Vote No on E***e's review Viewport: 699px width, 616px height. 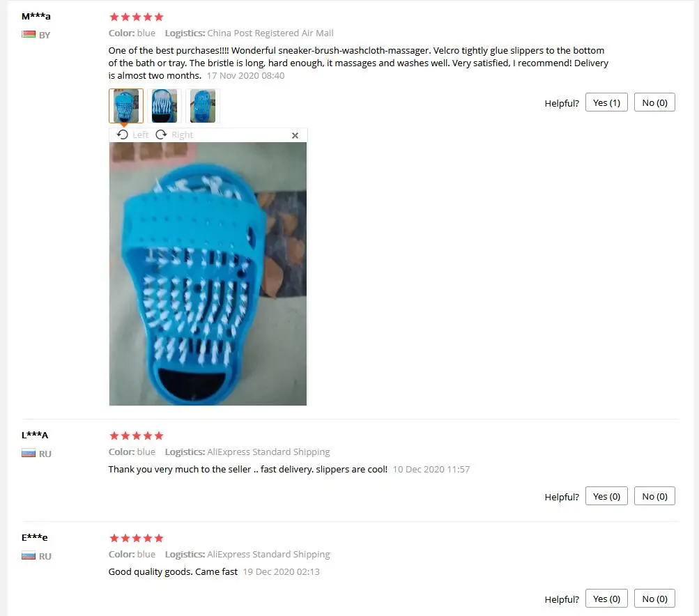coord(654,599)
